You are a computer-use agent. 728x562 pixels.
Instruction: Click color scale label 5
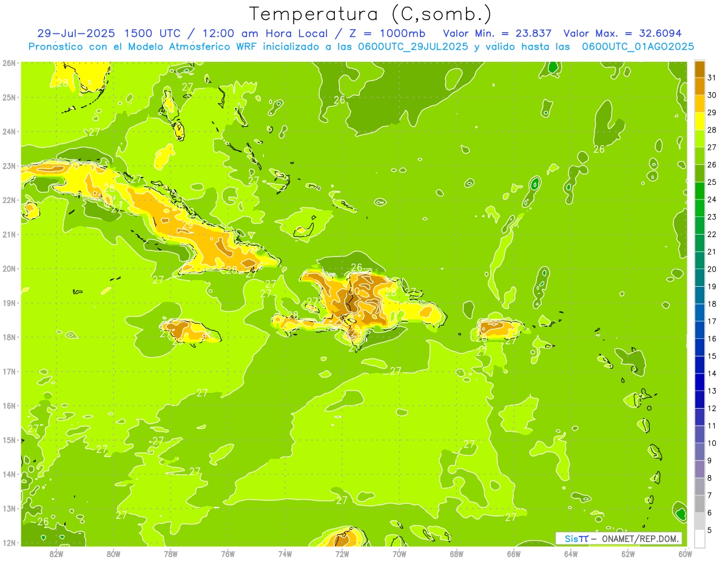pyautogui.click(x=710, y=530)
